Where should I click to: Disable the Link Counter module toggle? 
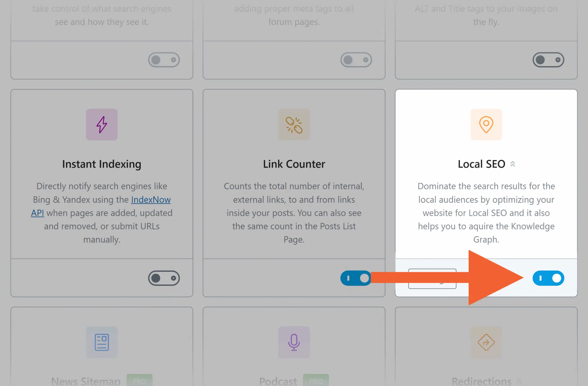(356, 278)
